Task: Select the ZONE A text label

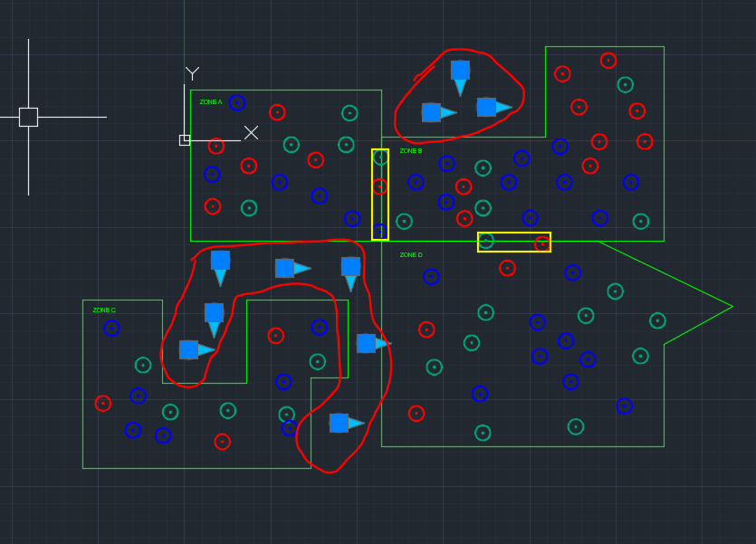Action: tap(211, 102)
